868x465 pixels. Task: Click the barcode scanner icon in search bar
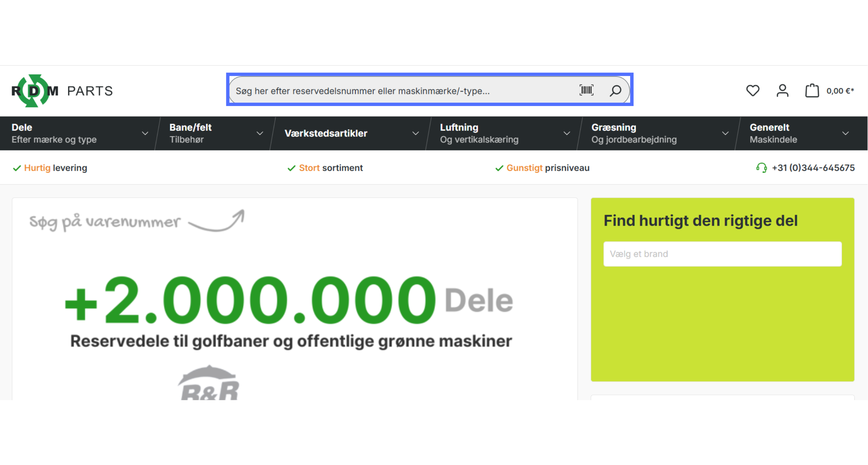pyautogui.click(x=586, y=90)
